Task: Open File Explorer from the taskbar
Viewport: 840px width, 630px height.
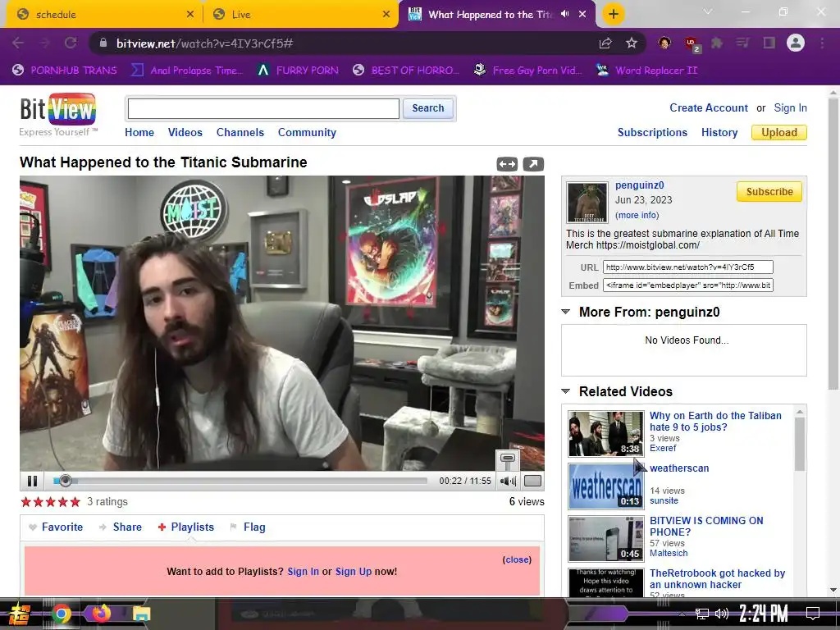Action: [x=141, y=614]
